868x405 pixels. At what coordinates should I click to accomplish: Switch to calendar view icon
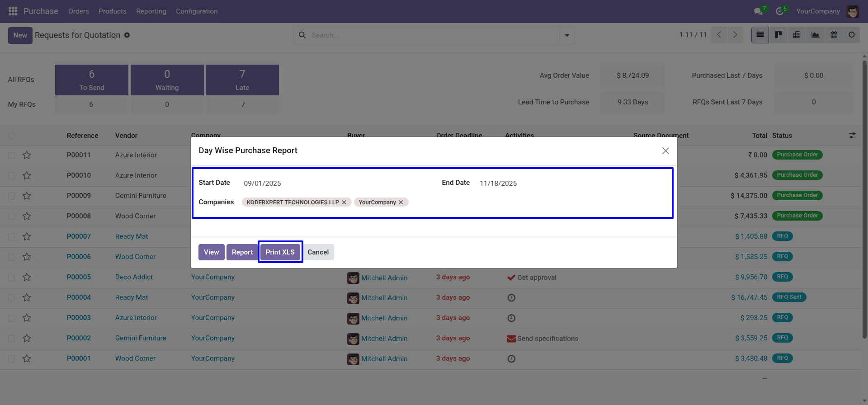834,35
